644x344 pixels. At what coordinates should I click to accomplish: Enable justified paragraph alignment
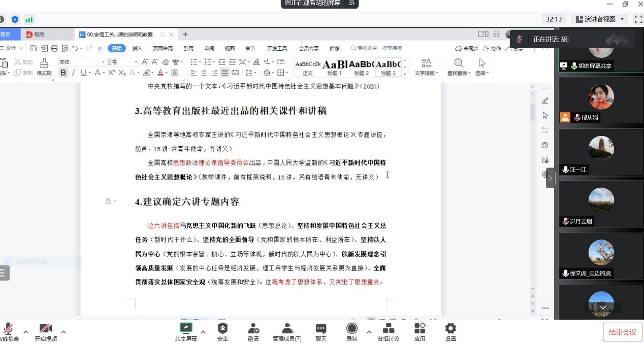click(x=224, y=73)
